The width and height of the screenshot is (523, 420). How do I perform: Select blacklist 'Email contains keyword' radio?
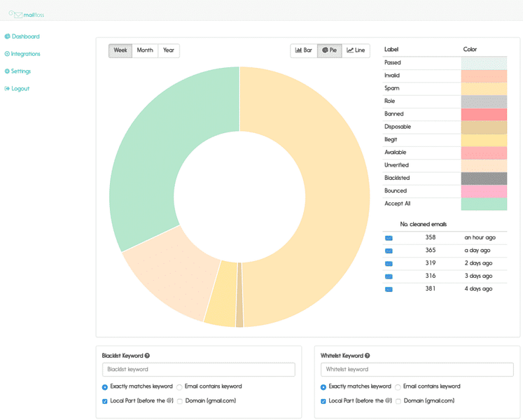(x=179, y=387)
